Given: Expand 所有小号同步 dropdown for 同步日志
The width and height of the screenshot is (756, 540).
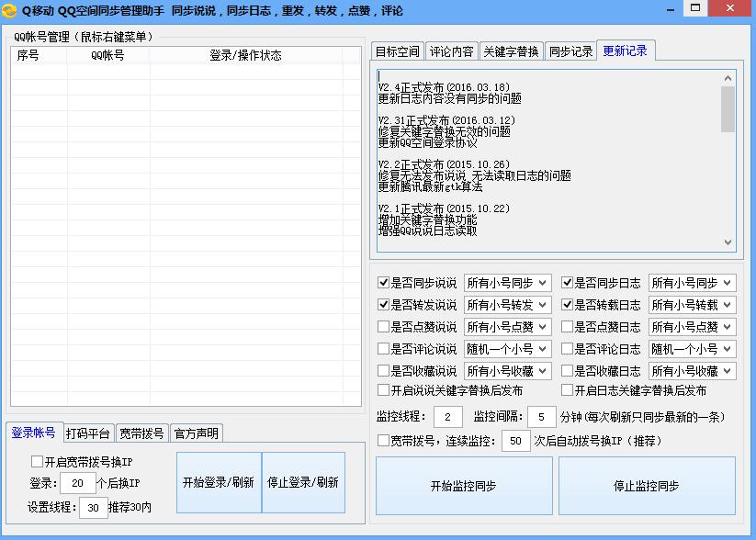Looking at the screenshot, I should 693,283.
